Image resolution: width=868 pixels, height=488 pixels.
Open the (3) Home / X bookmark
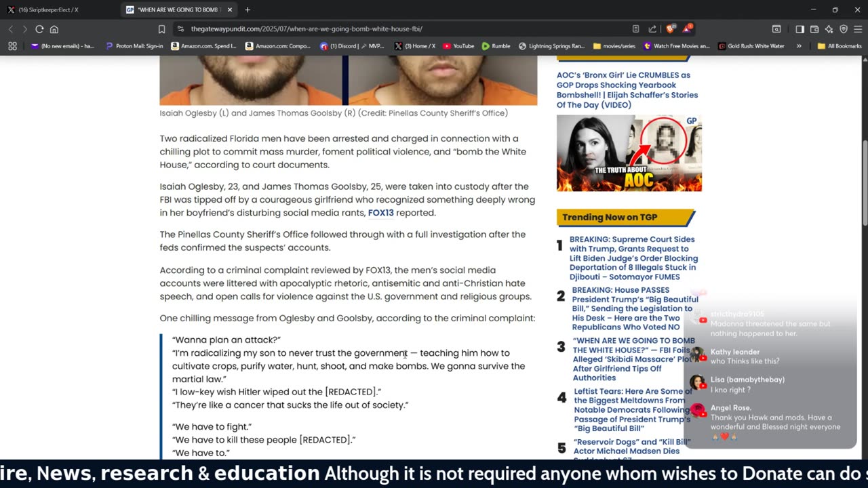pyautogui.click(x=415, y=46)
